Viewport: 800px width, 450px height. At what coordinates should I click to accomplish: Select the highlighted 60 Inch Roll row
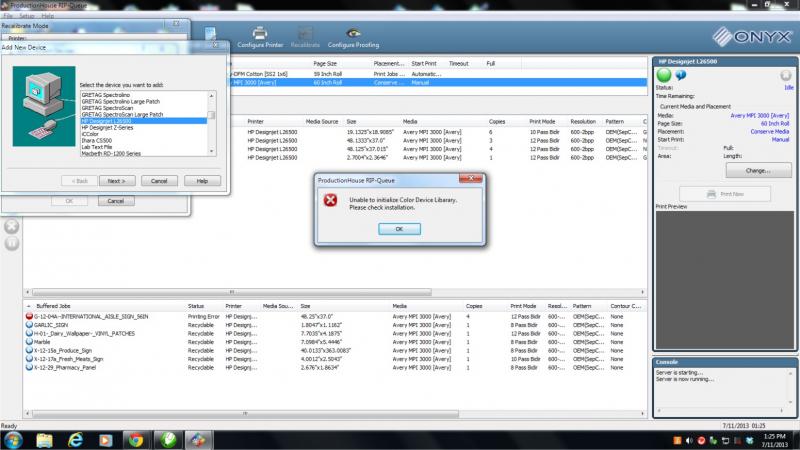point(438,82)
